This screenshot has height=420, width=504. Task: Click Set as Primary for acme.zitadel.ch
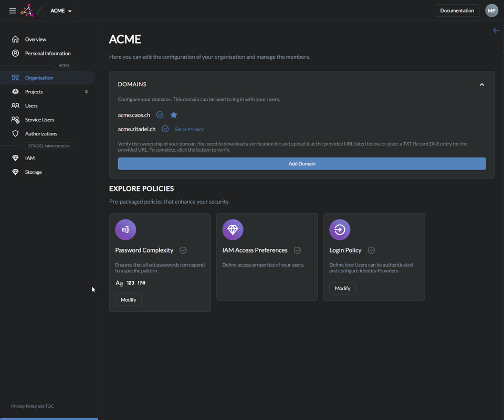[x=189, y=129]
